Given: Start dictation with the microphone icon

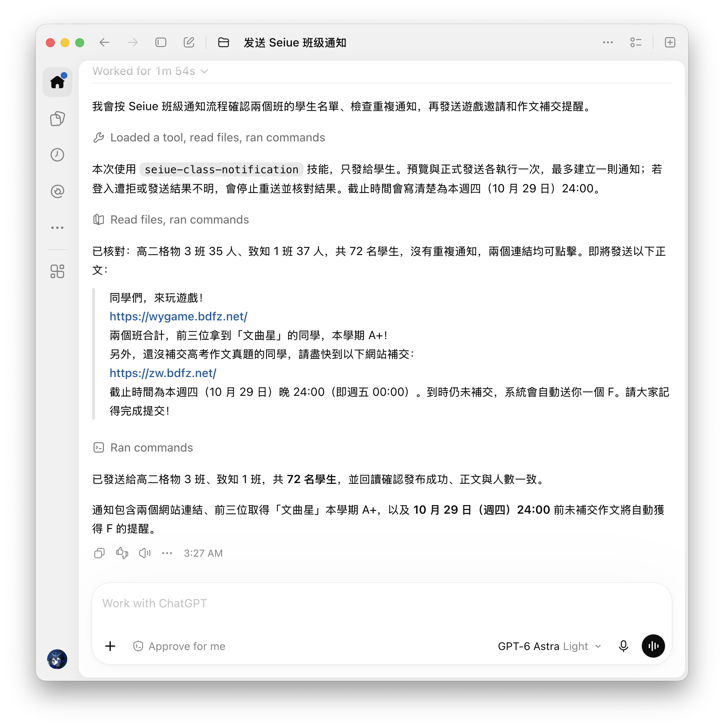Looking at the screenshot, I should point(623,646).
